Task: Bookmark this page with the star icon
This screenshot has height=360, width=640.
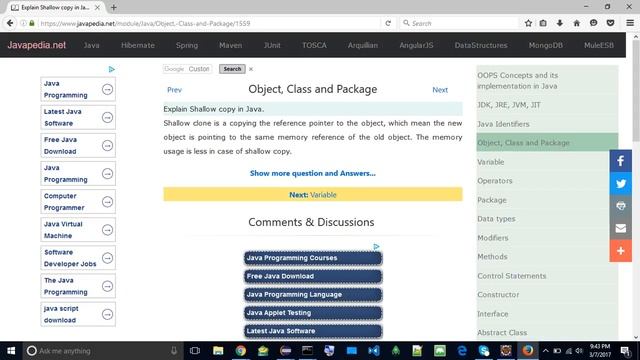Action: [528, 23]
